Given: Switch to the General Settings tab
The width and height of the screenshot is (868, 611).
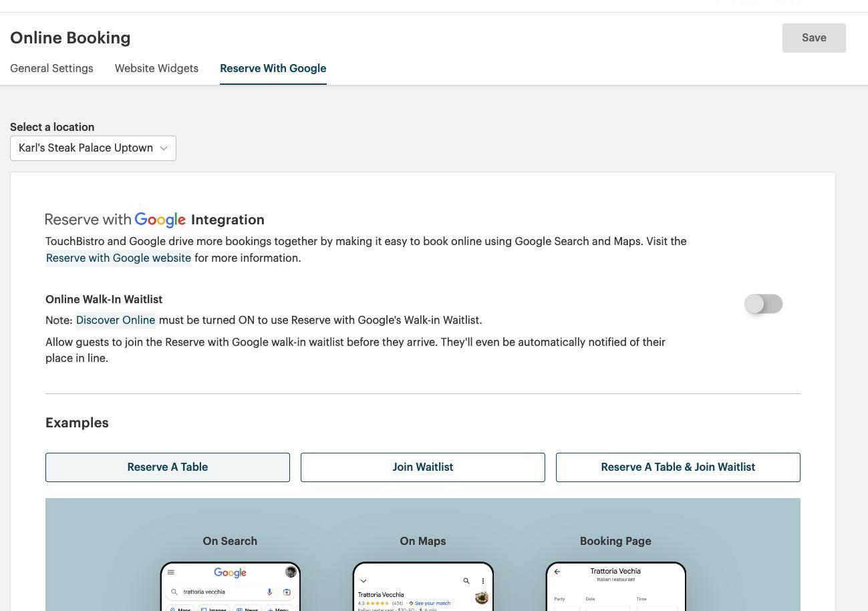Looking at the screenshot, I should [51, 68].
